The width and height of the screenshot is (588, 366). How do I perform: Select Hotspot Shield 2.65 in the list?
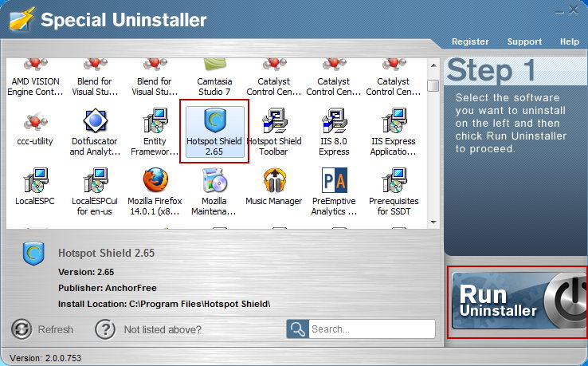pyautogui.click(x=214, y=132)
